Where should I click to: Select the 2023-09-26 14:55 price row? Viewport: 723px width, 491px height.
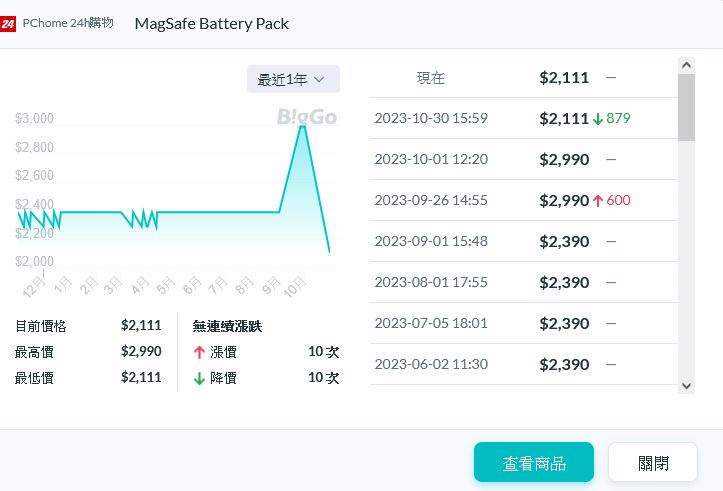click(520, 200)
